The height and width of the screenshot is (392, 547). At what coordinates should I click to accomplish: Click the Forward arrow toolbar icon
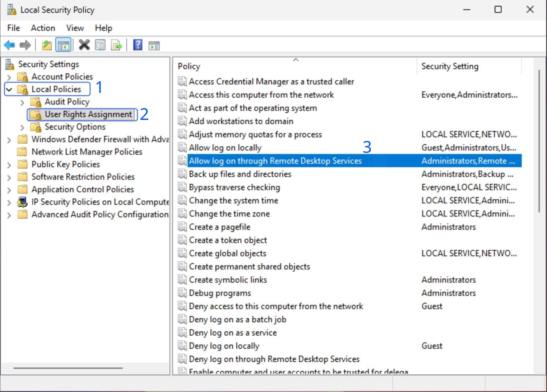[25, 45]
